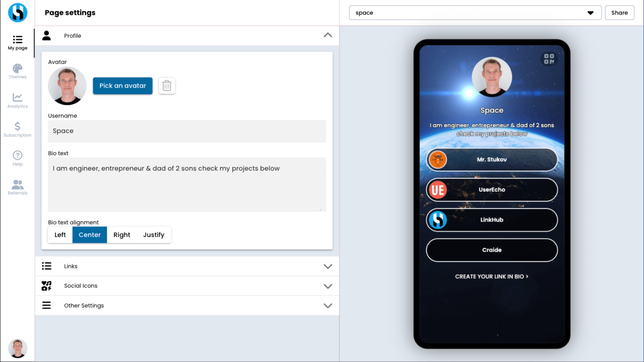Select Justify bio text alignment

point(153,234)
